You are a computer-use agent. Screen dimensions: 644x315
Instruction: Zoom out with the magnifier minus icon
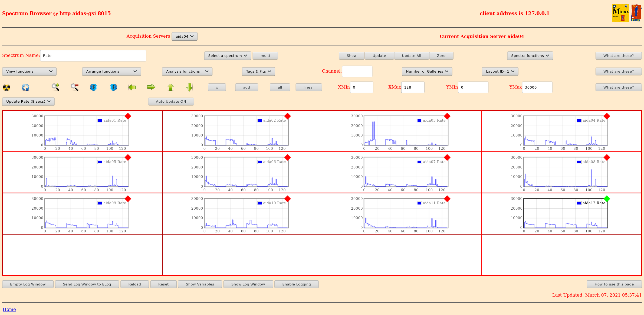(x=75, y=87)
